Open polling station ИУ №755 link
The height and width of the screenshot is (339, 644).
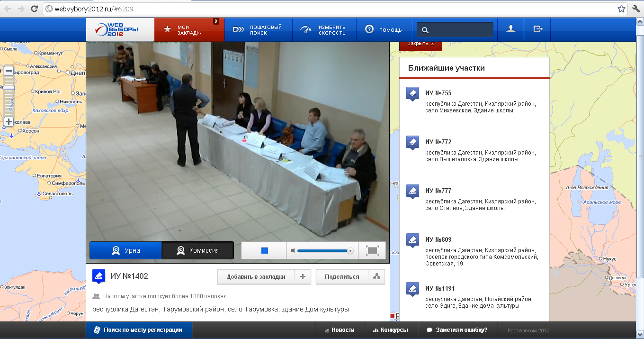[438, 93]
